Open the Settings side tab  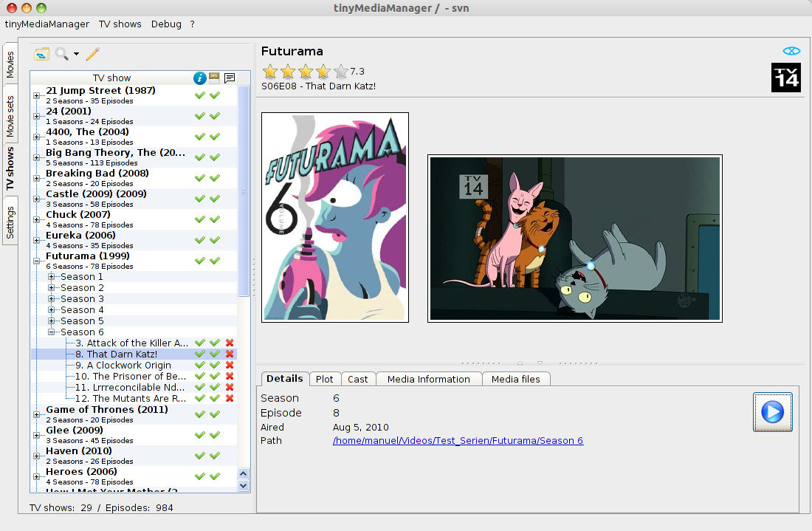click(x=10, y=222)
